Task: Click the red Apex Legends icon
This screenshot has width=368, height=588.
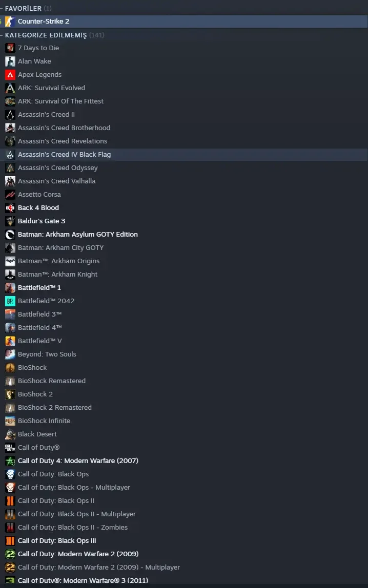Action: (x=10, y=75)
